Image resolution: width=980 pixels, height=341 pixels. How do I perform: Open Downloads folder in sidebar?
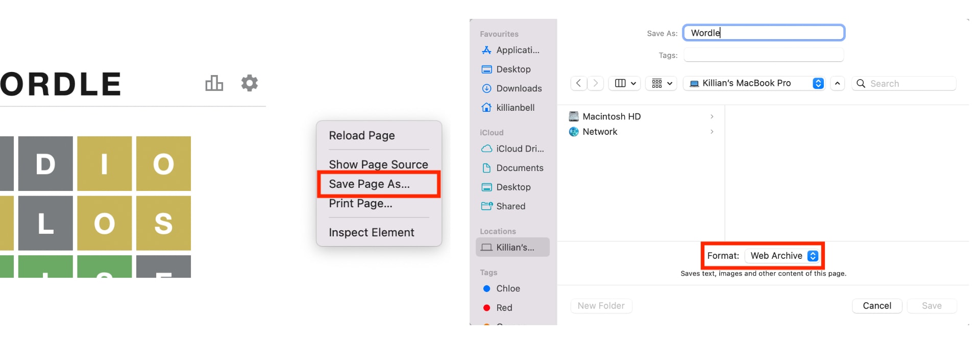[519, 88]
